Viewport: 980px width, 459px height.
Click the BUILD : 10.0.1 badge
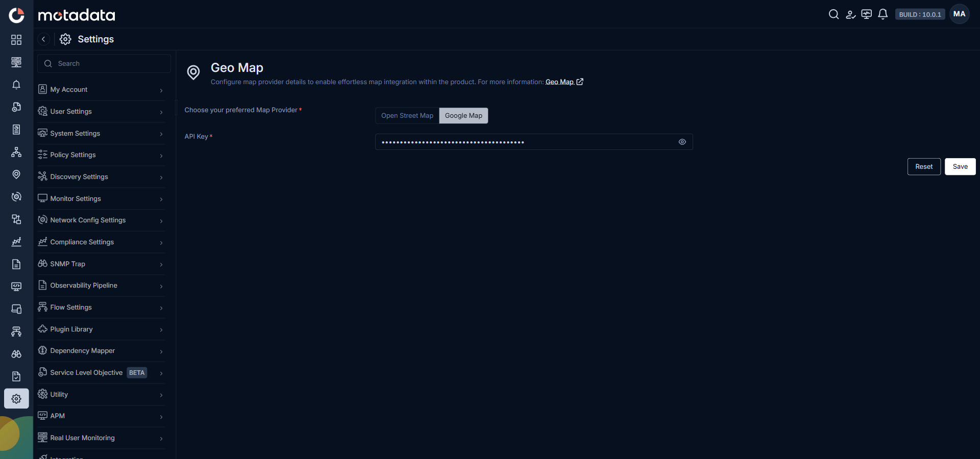coord(920,14)
